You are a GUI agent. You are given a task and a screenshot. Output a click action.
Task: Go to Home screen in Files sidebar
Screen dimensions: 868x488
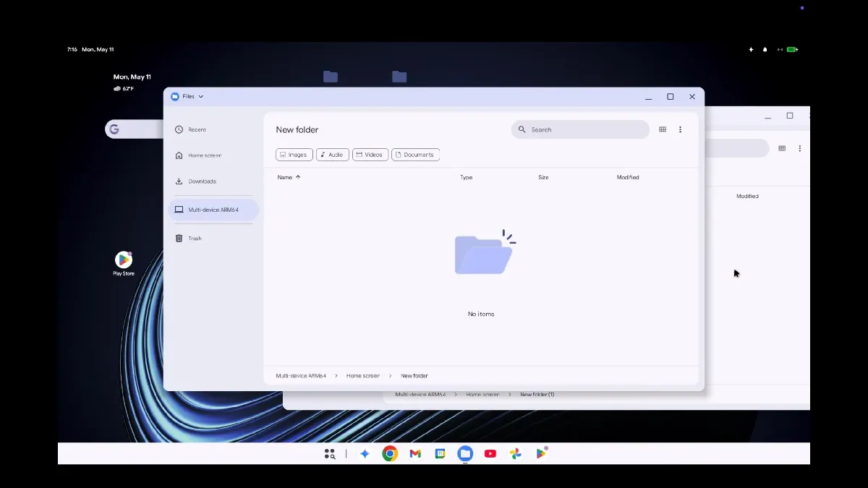tap(213, 155)
